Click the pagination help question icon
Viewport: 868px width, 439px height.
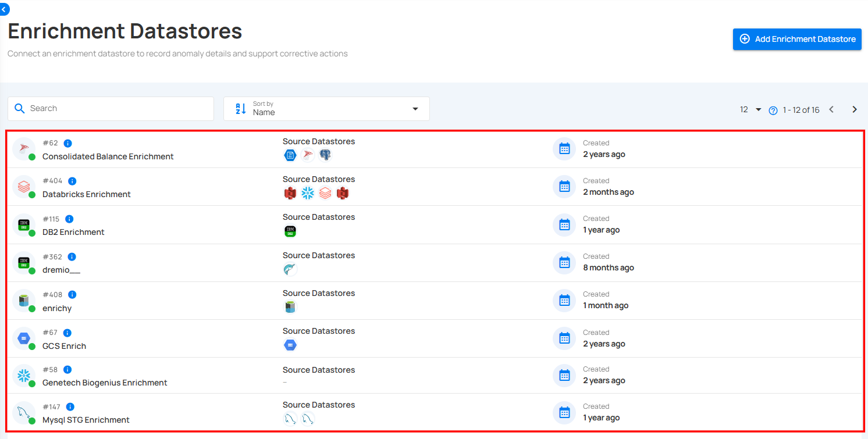point(773,110)
